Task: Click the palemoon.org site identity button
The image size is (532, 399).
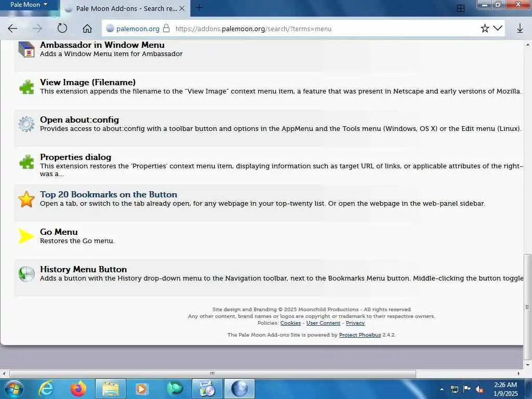Action: [x=132, y=29]
